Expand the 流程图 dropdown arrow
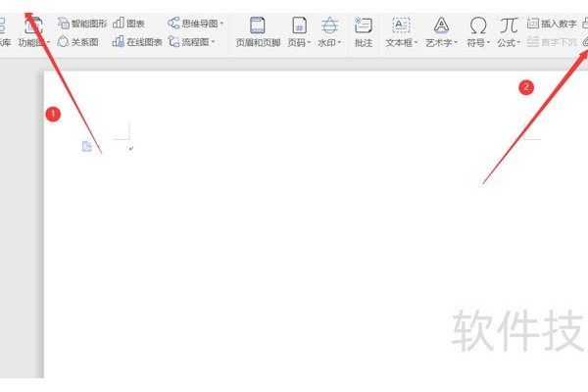Image resolution: width=588 pixels, height=392 pixels. click(x=213, y=41)
